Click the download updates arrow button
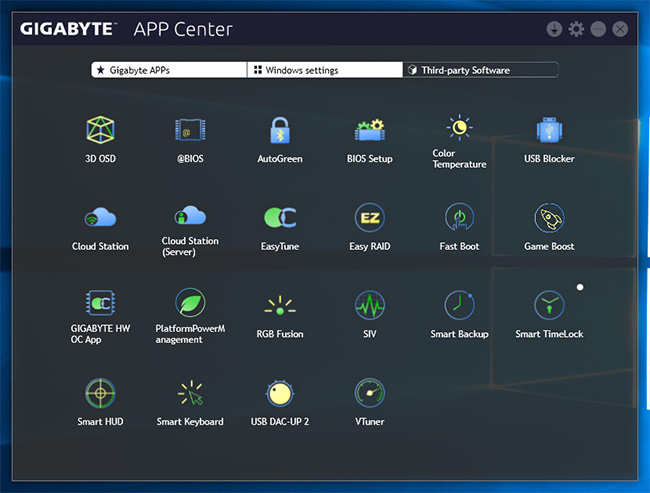 click(x=554, y=29)
